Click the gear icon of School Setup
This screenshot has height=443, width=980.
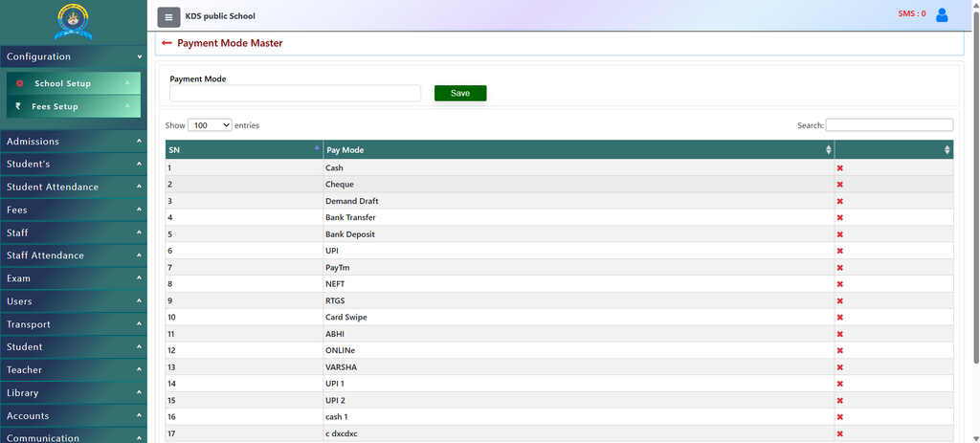coord(19,83)
